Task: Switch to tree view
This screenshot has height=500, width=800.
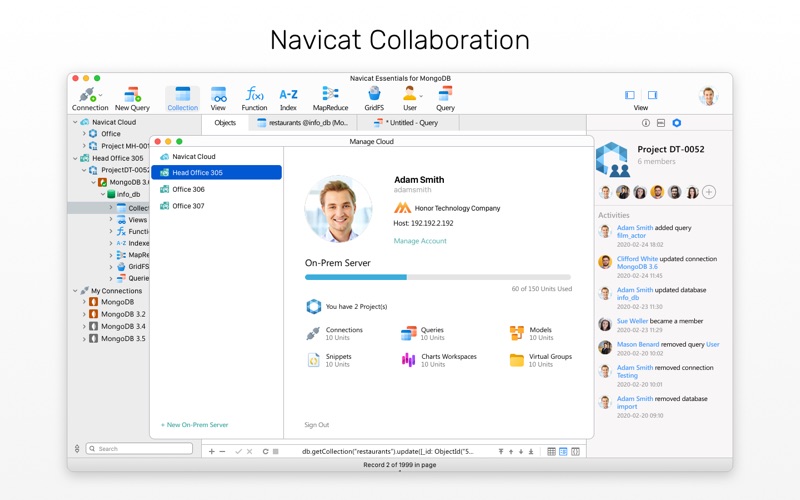Action: (x=563, y=452)
